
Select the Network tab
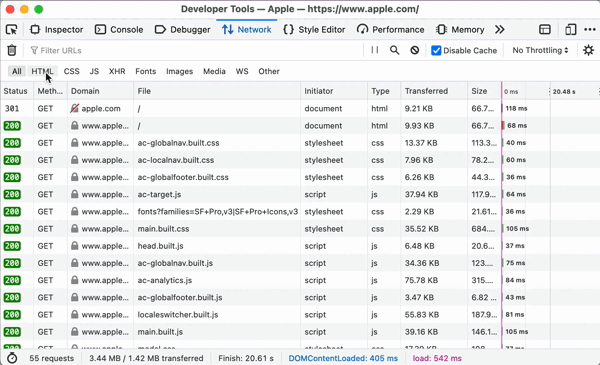click(247, 29)
